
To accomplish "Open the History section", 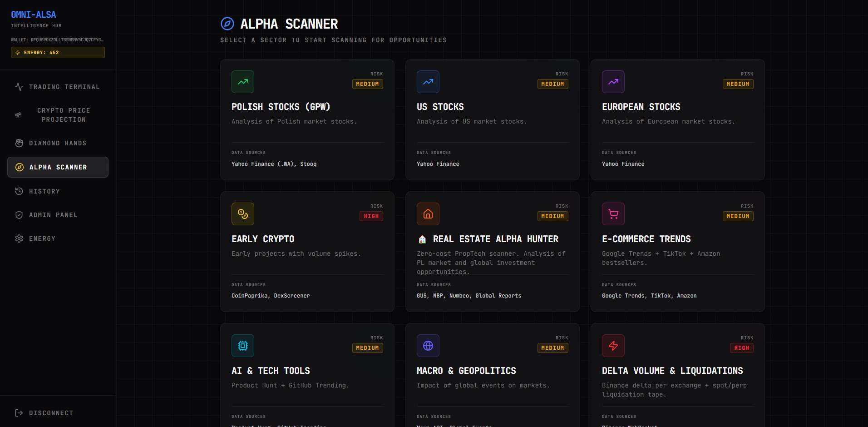I will click(58, 191).
